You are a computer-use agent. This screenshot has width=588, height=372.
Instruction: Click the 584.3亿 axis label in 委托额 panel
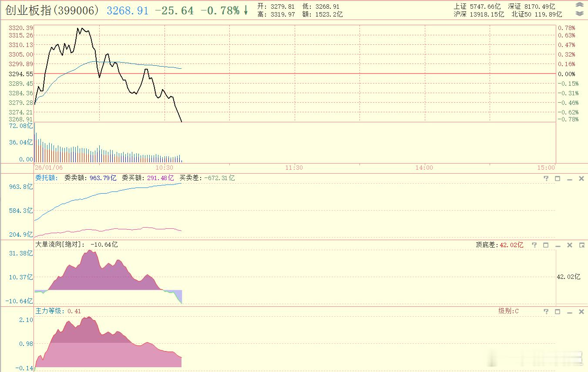21,211
